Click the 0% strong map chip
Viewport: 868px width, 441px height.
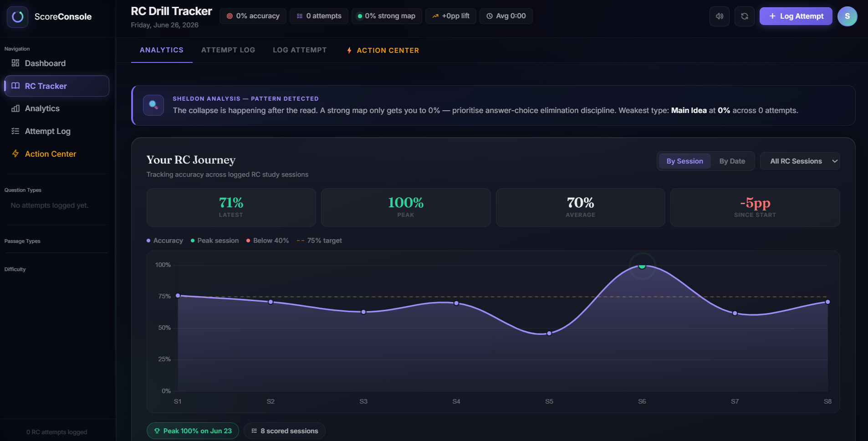coord(387,16)
